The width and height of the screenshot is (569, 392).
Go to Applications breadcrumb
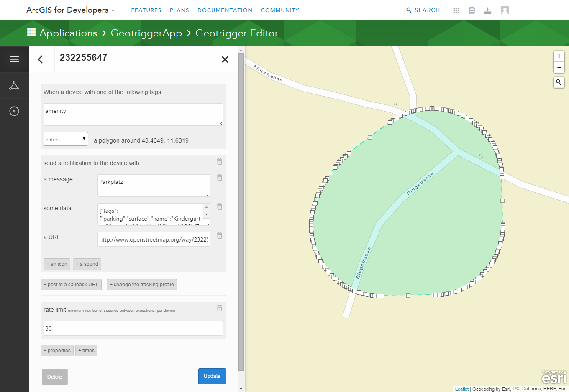click(x=68, y=33)
